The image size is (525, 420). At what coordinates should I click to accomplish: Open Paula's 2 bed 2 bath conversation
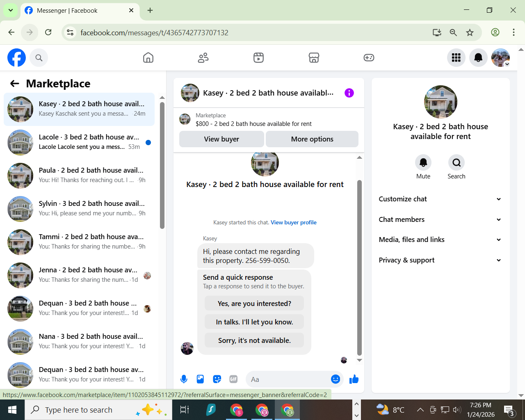tap(79, 176)
